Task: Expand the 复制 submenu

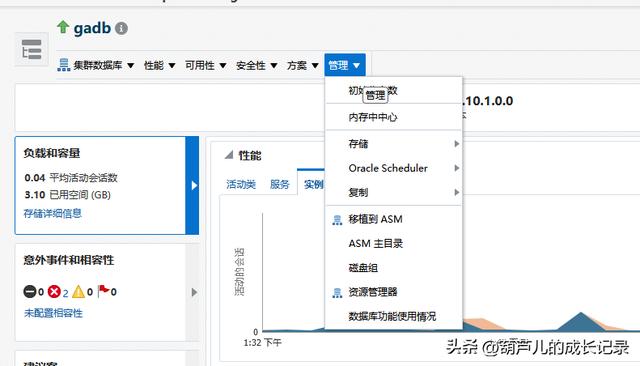Action: [394, 192]
